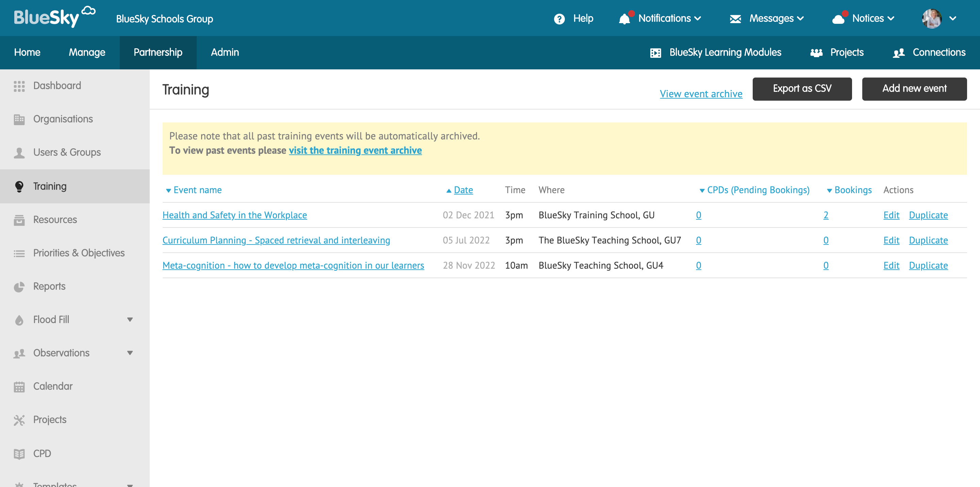Click the Calendar icon in sidebar
Screen dimensions: 980x487
click(19, 387)
